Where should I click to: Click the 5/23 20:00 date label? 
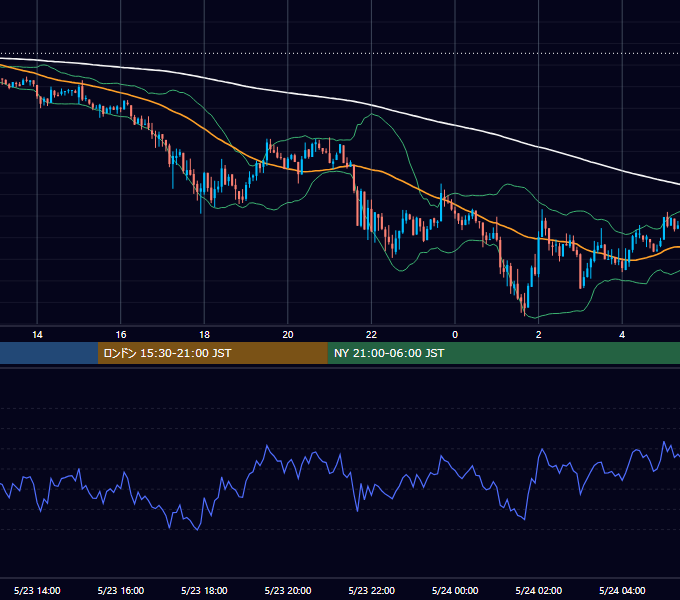[288, 590]
